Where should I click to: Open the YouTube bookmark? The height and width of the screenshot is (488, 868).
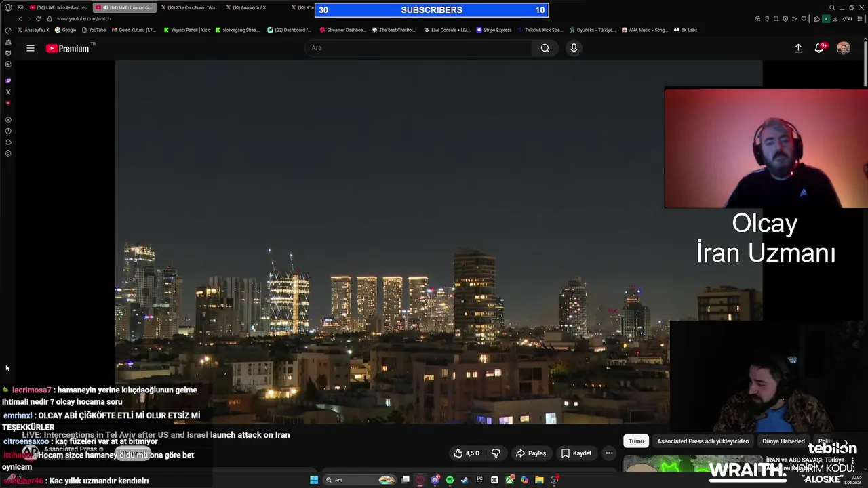point(94,30)
